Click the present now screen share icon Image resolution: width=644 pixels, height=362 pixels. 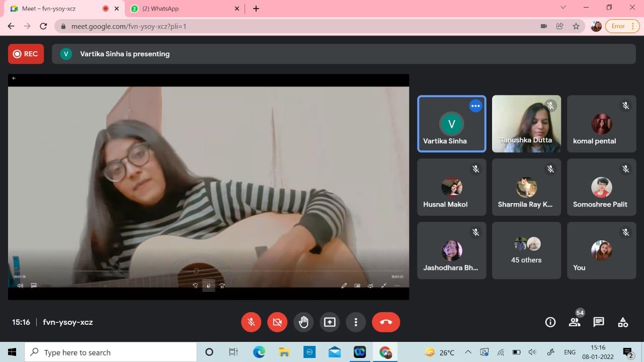(x=330, y=322)
